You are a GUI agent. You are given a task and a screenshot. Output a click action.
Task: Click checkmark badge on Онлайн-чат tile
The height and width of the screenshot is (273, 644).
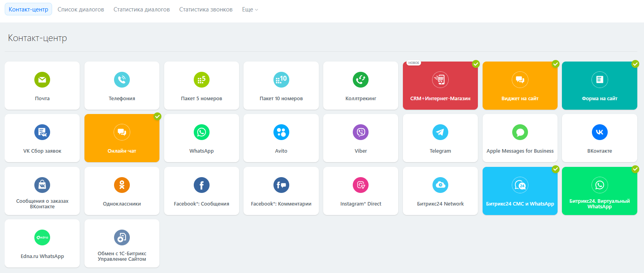click(157, 116)
